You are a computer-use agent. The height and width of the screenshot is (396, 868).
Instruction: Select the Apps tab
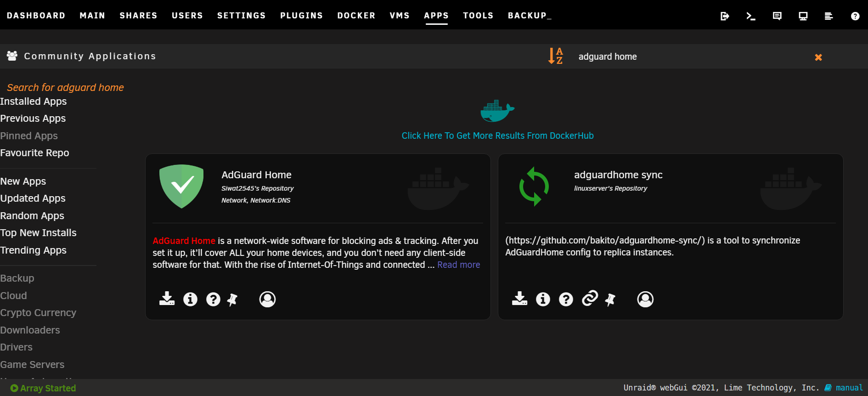point(436,16)
